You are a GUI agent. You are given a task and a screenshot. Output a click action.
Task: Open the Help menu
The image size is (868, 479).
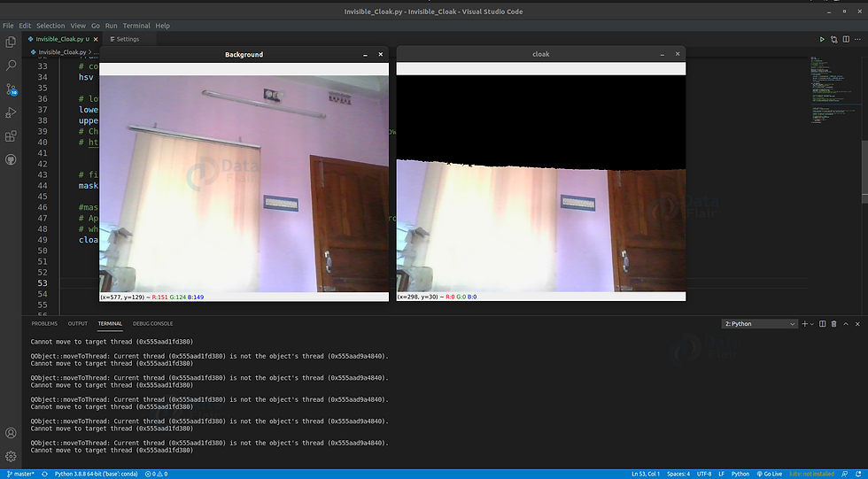pos(163,26)
